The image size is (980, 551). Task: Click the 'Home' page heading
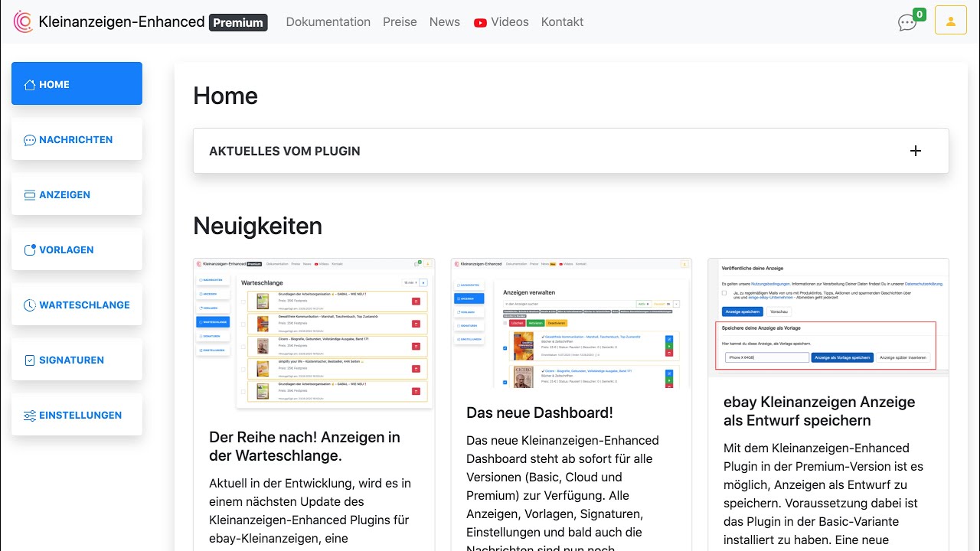(225, 96)
